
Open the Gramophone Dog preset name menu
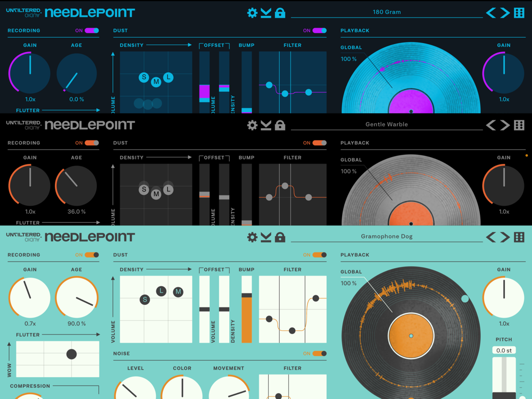pyautogui.click(x=387, y=237)
